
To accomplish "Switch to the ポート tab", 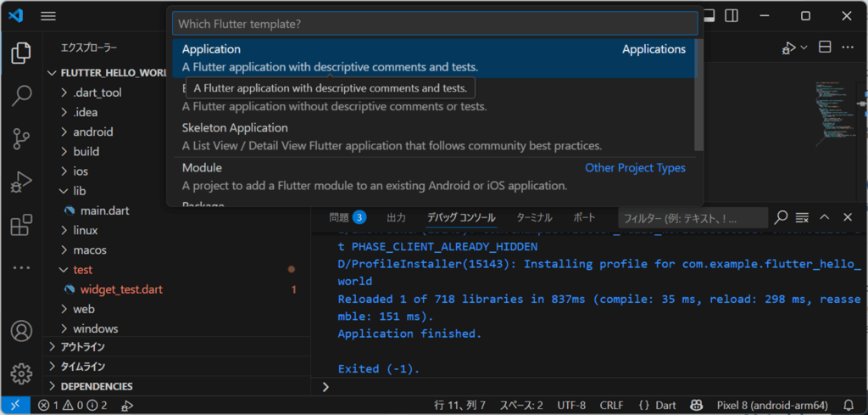I will click(x=584, y=217).
